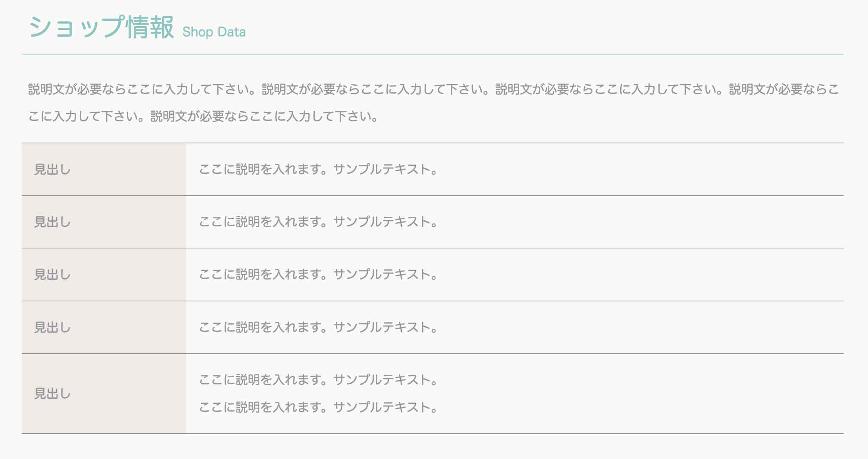Select the "見出し" header cell in the second row
This screenshot has height=459, width=868.
click(52, 222)
